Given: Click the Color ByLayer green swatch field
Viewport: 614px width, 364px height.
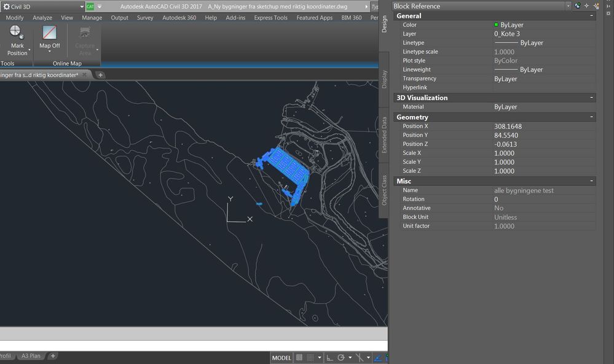Looking at the screenshot, I should pyautogui.click(x=545, y=25).
